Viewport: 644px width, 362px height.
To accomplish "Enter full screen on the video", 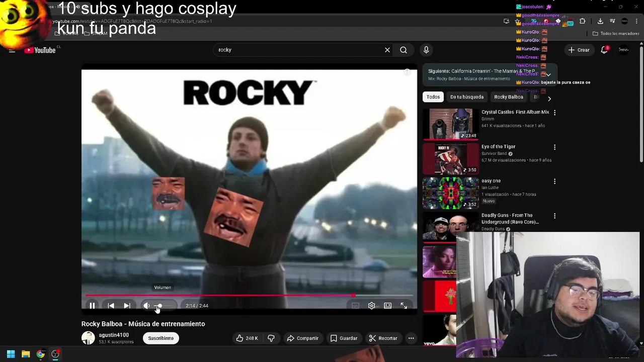I will (x=404, y=306).
